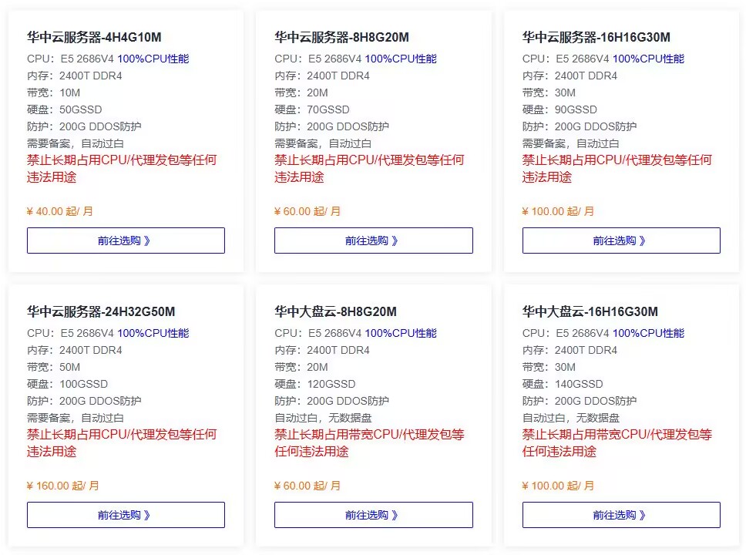The height and width of the screenshot is (555, 756).
Task: Click 100%CPU性能 link in 华中云服务器-16H16G30M card
Action: pyautogui.click(x=648, y=59)
